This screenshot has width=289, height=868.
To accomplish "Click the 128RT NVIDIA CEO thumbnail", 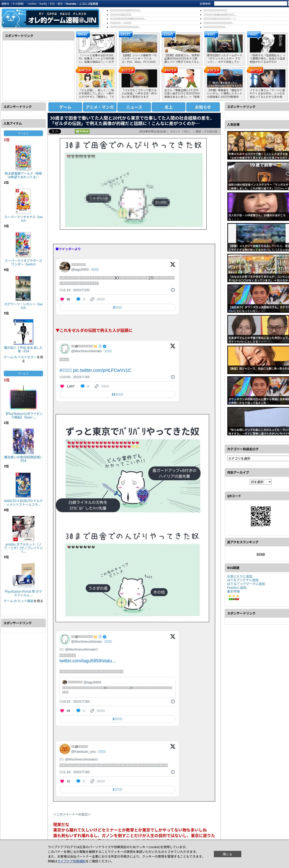I will tap(182, 43).
